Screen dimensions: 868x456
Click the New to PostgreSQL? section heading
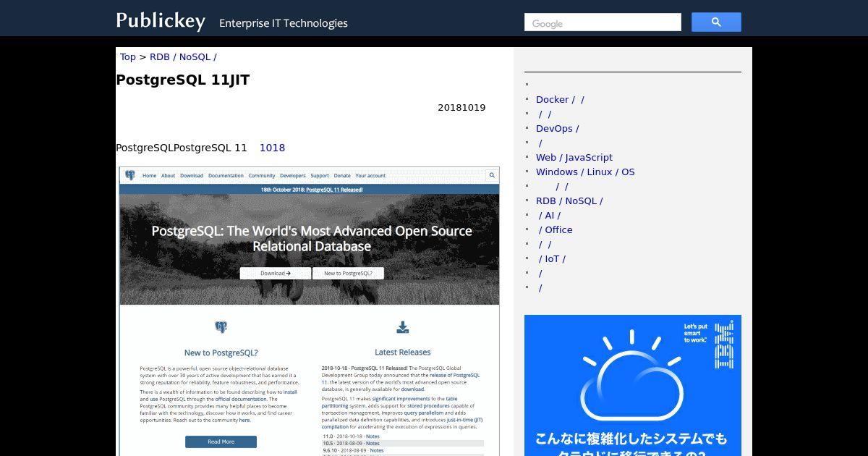pyautogui.click(x=221, y=353)
